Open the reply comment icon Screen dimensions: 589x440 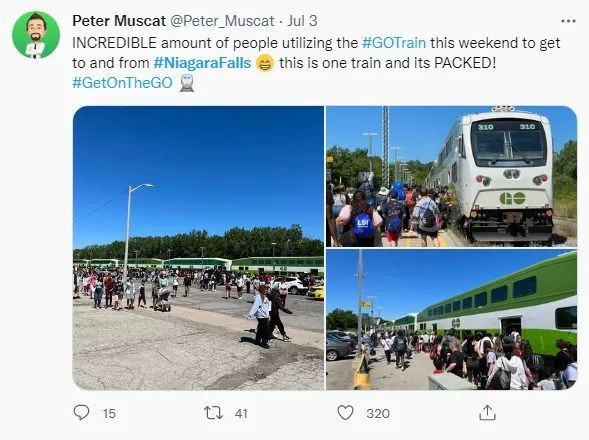(x=81, y=412)
